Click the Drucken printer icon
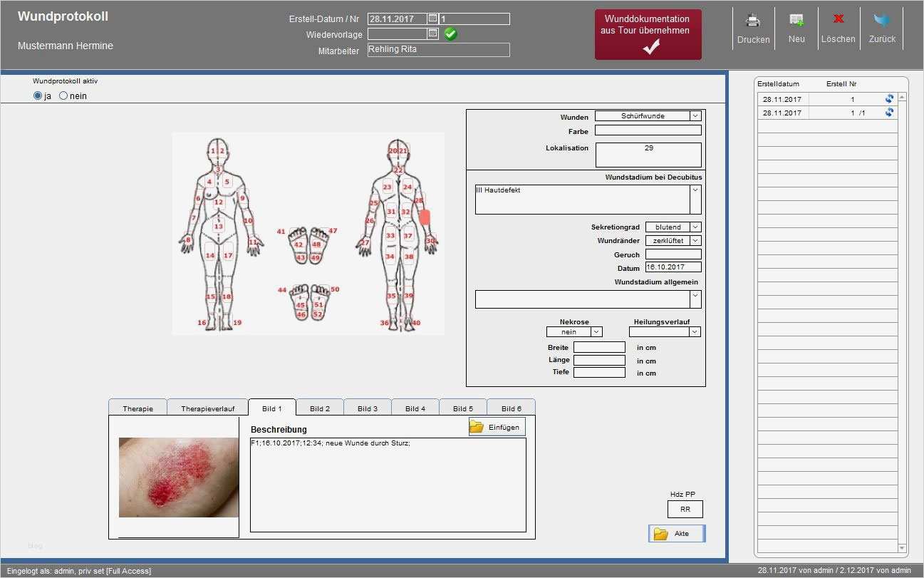The image size is (924, 578). (753, 21)
